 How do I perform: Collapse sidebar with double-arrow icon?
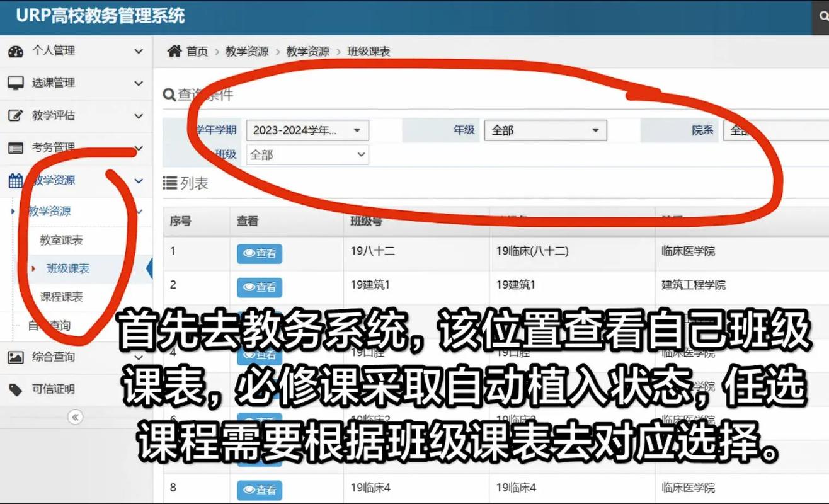[76, 416]
